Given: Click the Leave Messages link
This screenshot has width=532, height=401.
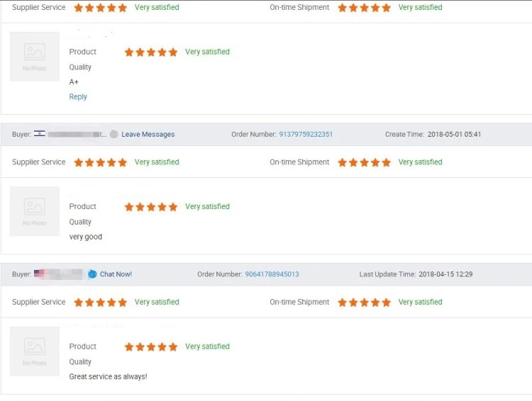Looking at the screenshot, I should point(148,134).
